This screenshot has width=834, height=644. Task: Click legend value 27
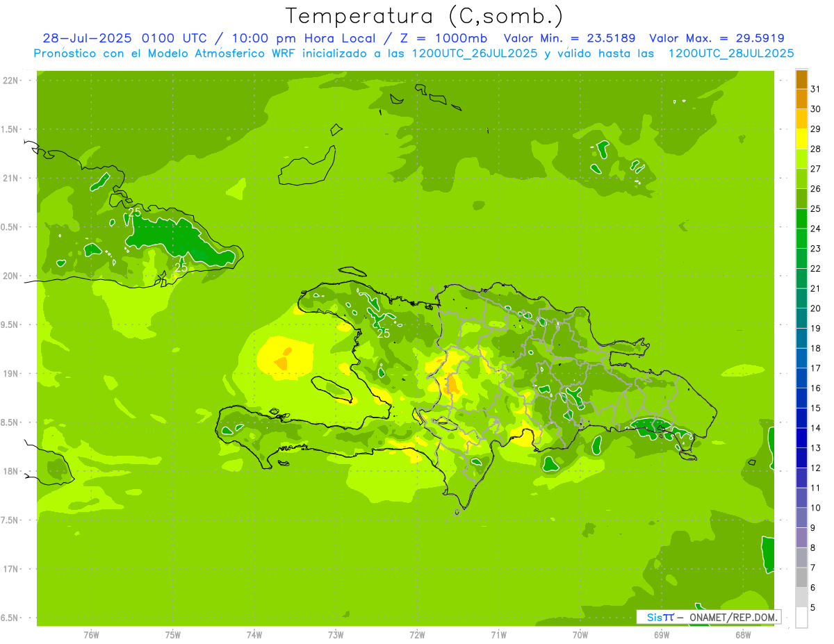[x=816, y=169]
